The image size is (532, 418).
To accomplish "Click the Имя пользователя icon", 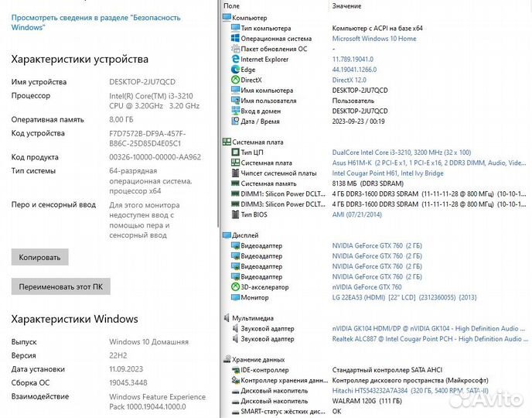I will click(x=235, y=101).
